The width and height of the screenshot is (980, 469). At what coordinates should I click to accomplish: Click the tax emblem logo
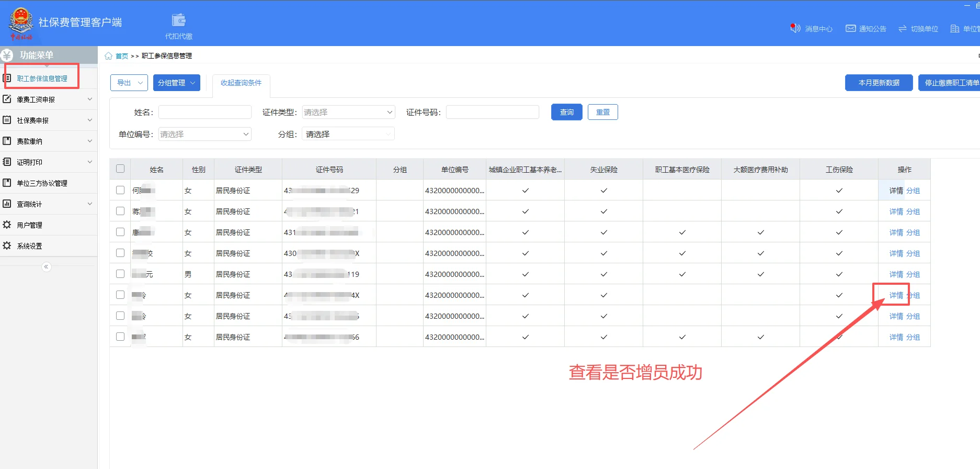21,23
